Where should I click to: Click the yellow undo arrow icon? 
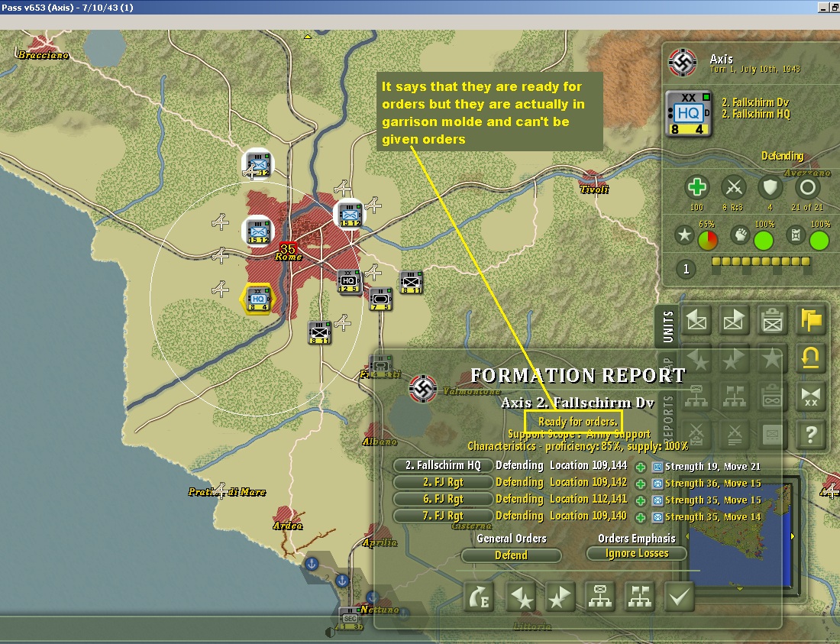pos(810,359)
